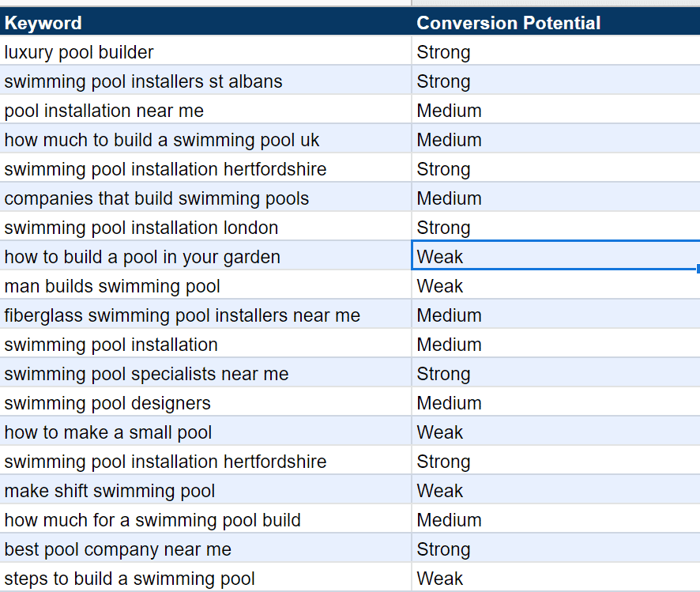Image resolution: width=700 pixels, height=592 pixels.
Task: Select 'pool installation near me' cell
Action: point(205,111)
